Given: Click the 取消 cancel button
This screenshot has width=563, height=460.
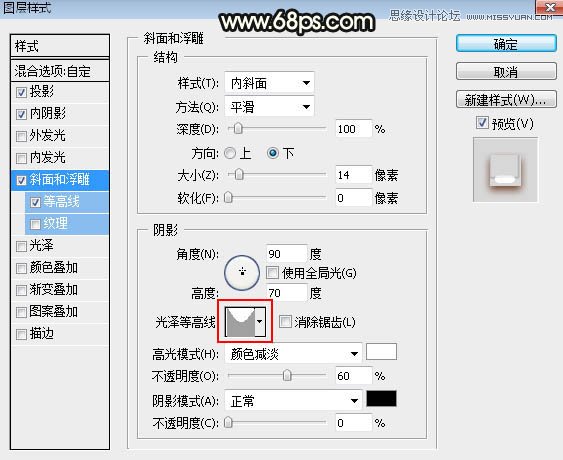Looking at the screenshot, I should click(x=506, y=72).
